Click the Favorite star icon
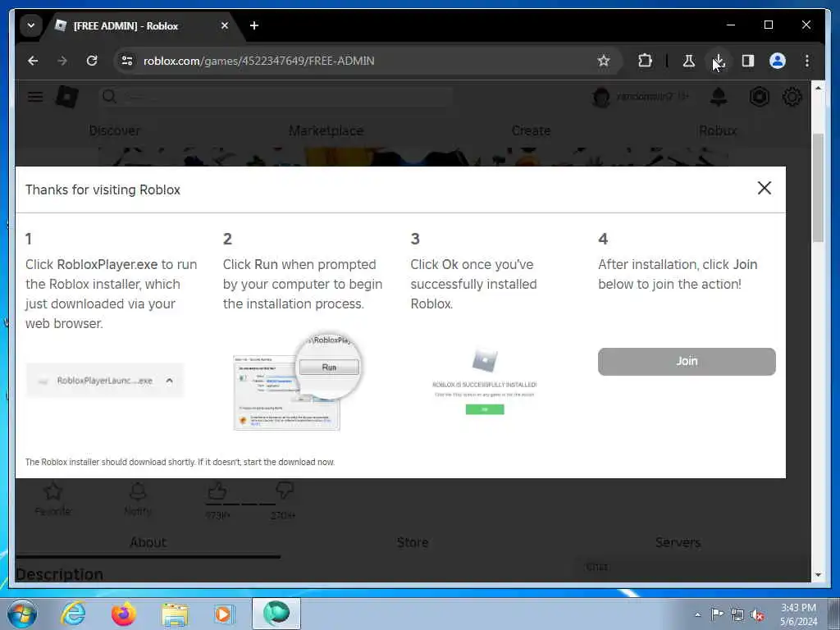The image size is (840, 630). click(53, 491)
